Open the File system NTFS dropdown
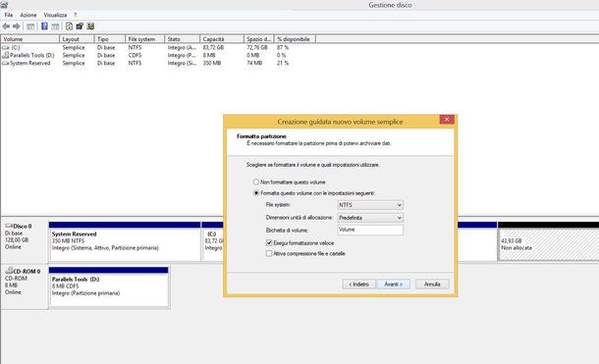599x364 pixels. (370, 205)
